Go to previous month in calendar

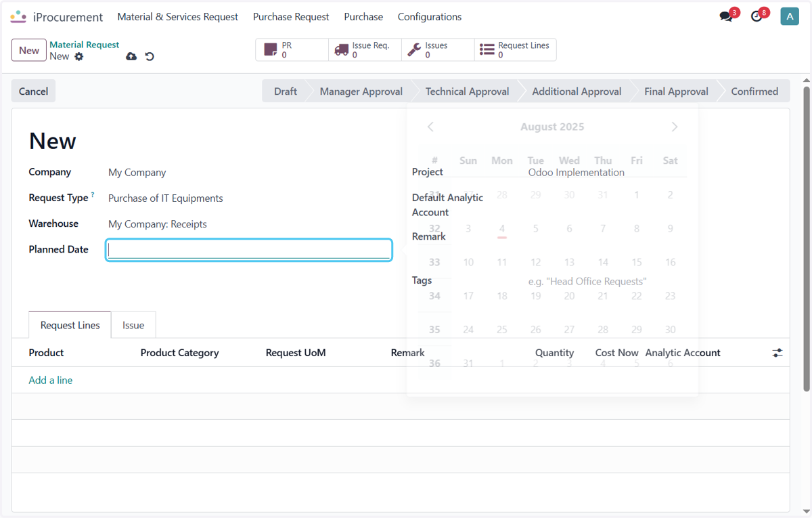click(x=430, y=127)
